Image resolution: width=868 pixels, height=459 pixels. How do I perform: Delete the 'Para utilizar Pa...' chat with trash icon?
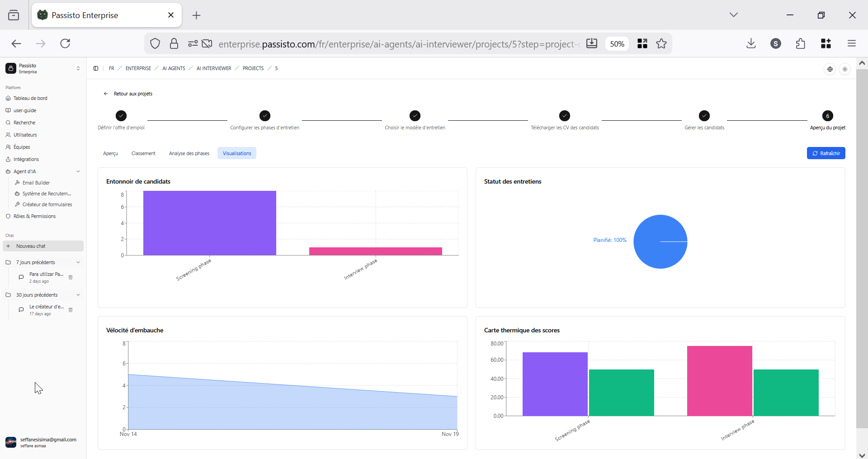point(71,277)
